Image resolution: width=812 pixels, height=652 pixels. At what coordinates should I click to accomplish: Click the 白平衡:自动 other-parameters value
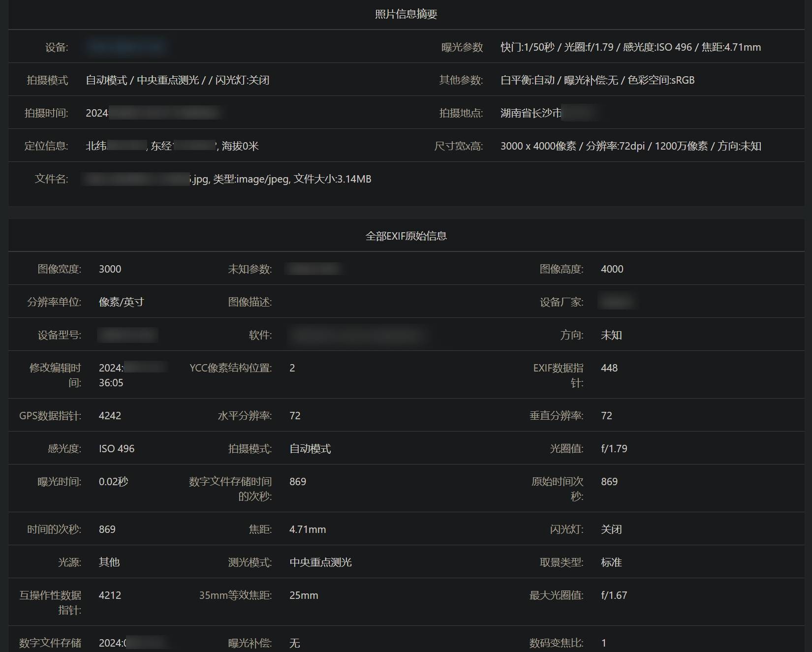click(x=597, y=80)
